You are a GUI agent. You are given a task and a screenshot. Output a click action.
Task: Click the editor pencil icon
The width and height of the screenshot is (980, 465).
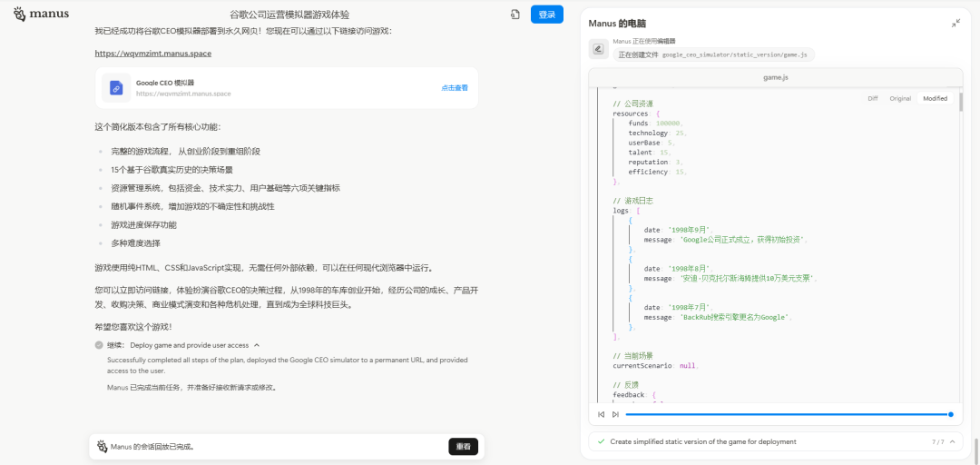pos(598,49)
